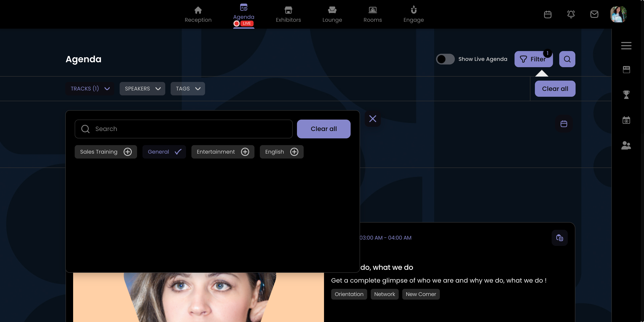Go to the Exhibitors tab
The image size is (644, 322).
click(x=288, y=14)
